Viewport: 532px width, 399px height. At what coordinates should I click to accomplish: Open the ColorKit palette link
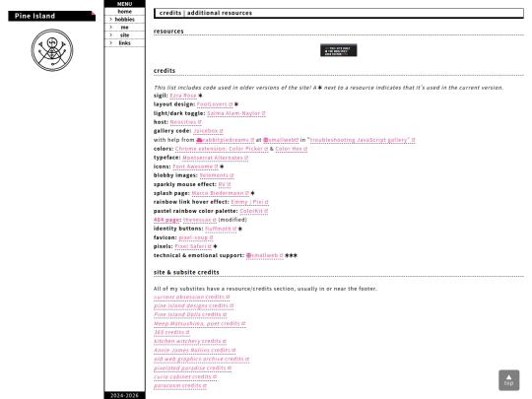click(254, 211)
